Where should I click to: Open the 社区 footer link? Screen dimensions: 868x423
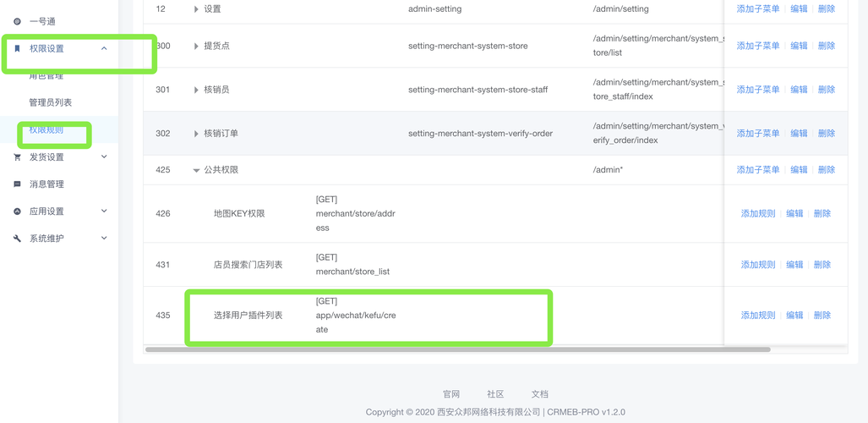point(495,394)
